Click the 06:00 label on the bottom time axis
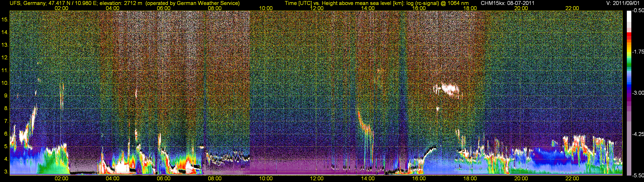This screenshot has width=644, height=182. 164,179
